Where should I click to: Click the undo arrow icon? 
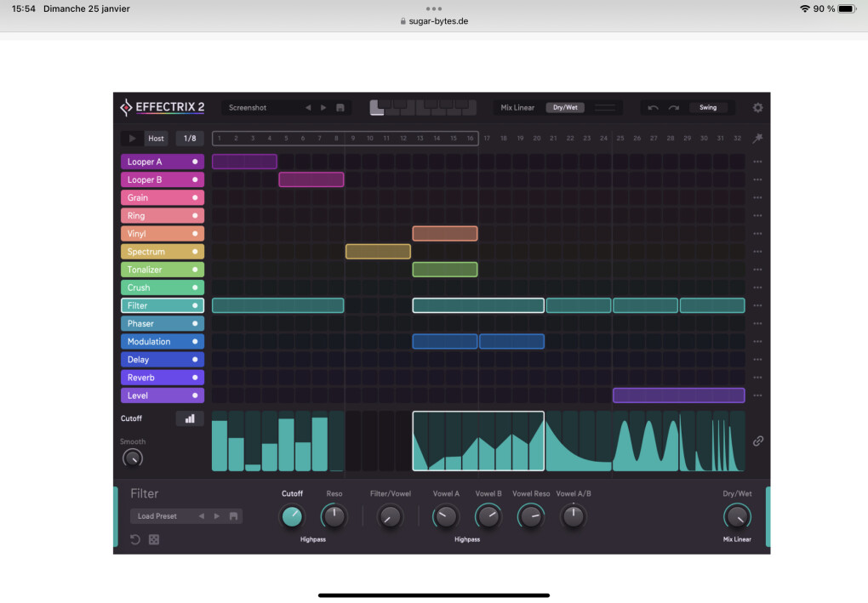[x=653, y=108]
